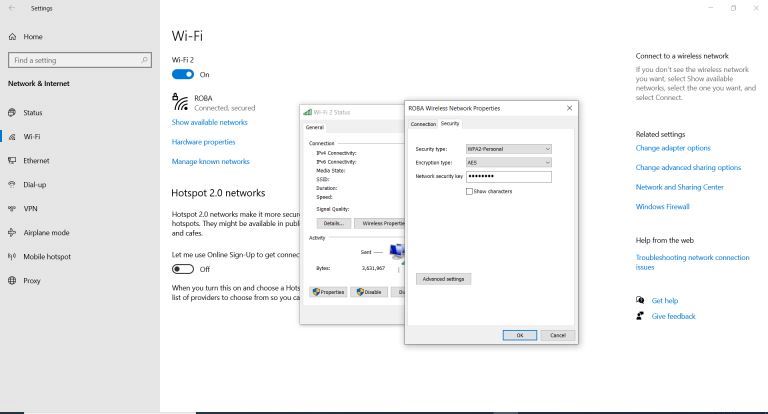
Task: Click Properties shield button in Wi-Fi 2 Status
Action: (x=328, y=292)
